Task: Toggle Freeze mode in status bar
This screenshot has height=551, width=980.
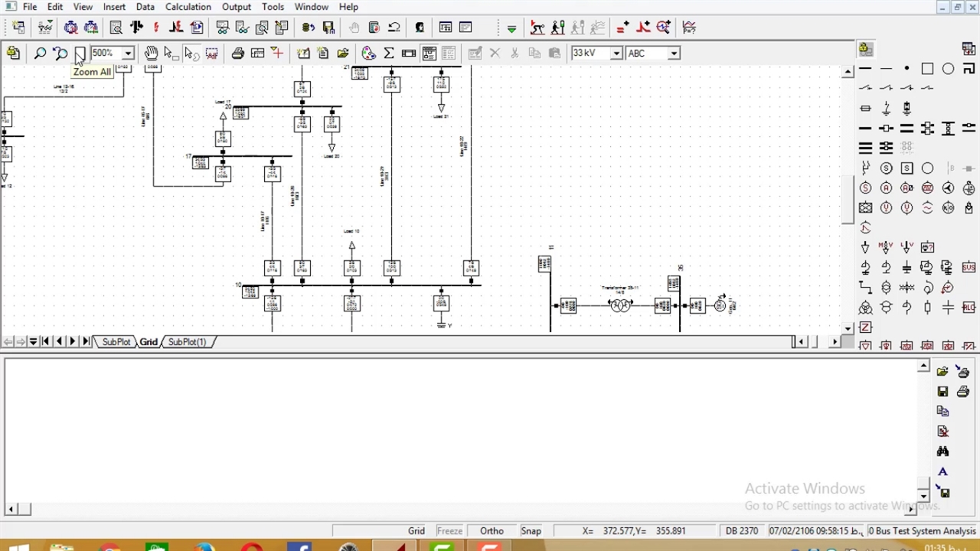Action: tap(449, 531)
